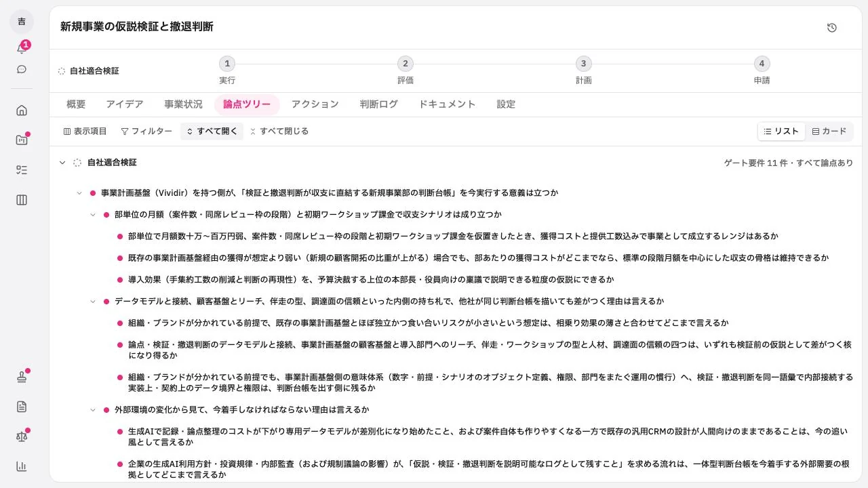Open item 既存の事業計画基盤経由の獲得が想定より弱い
Viewport: 868px width, 488px height.
pos(478,258)
